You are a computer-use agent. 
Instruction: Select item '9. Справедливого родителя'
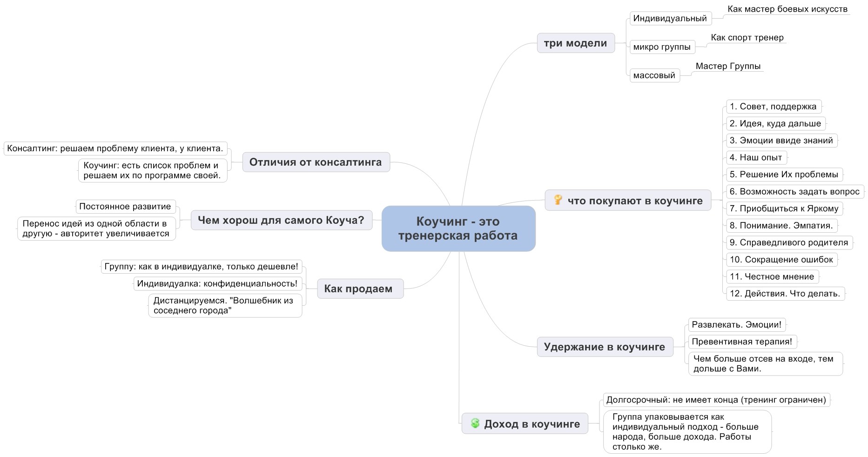(x=789, y=242)
